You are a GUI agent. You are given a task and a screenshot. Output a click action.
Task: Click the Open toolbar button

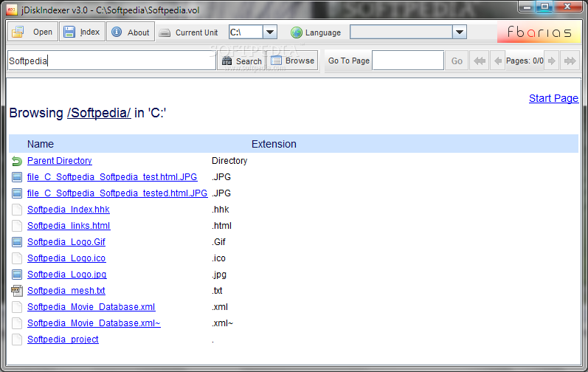click(x=32, y=32)
